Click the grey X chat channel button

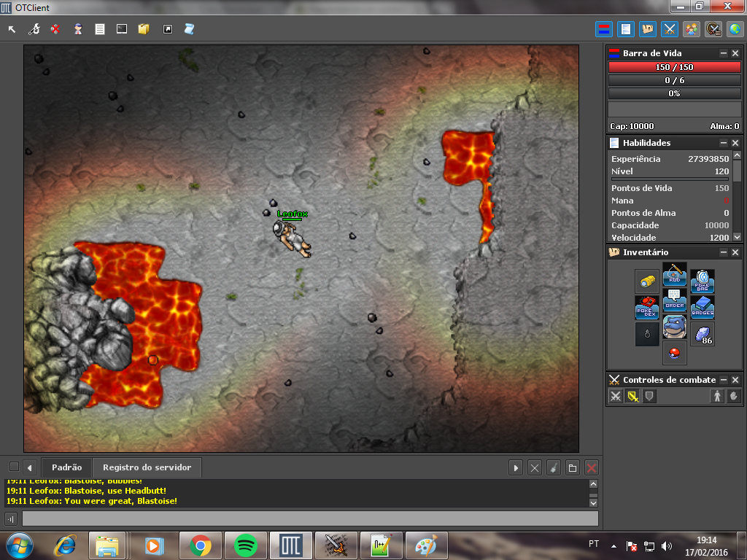tap(535, 467)
